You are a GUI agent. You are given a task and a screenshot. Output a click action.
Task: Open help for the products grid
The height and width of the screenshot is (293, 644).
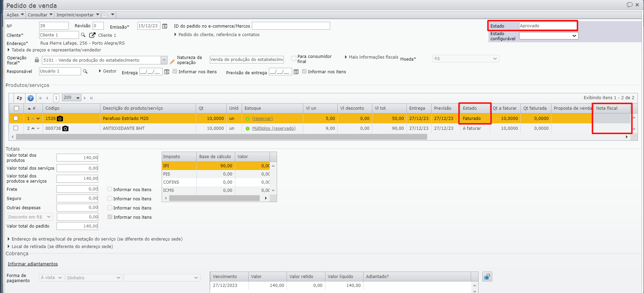(31, 98)
